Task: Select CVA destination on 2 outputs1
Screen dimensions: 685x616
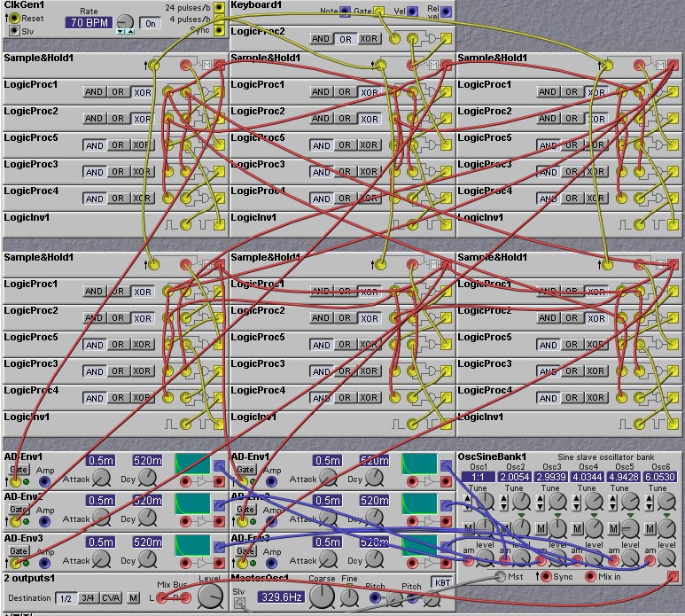Action: (x=111, y=598)
